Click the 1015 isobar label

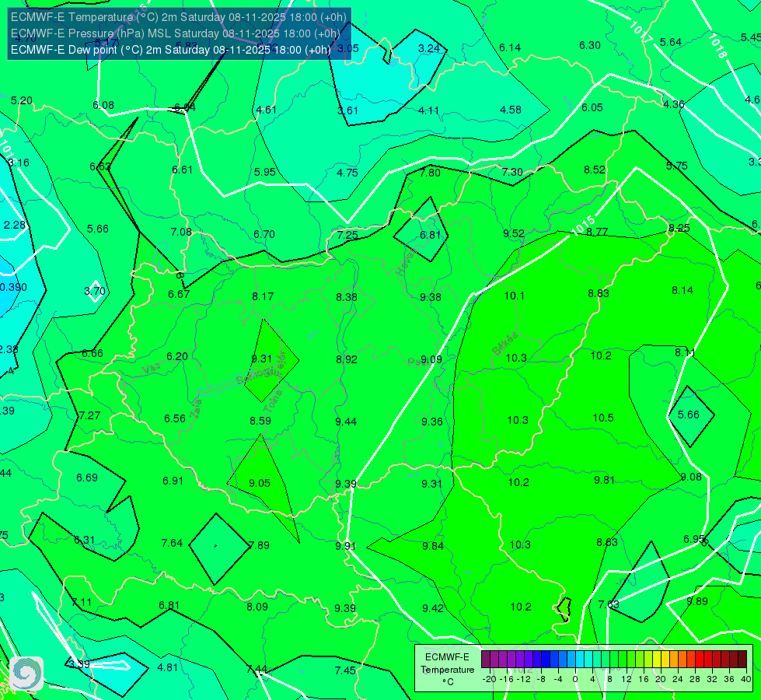583,225
